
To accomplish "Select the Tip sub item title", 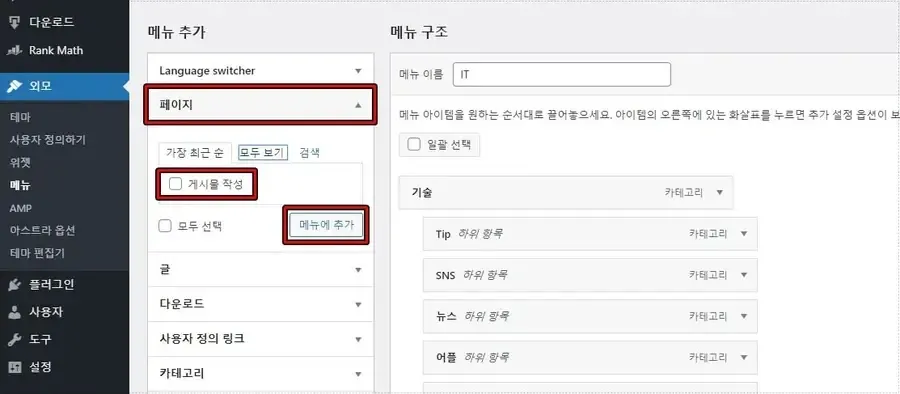I will pos(443,234).
